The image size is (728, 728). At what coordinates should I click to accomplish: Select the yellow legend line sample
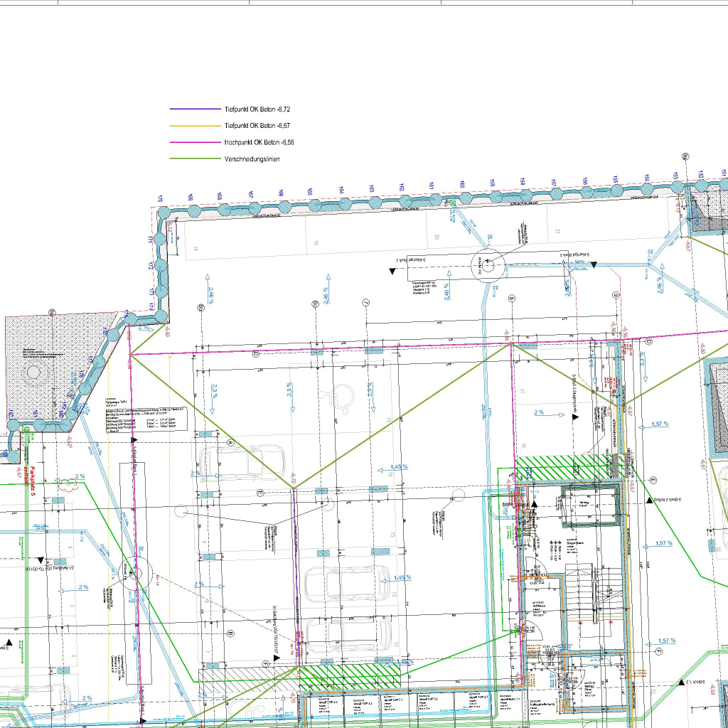[x=196, y=126]
